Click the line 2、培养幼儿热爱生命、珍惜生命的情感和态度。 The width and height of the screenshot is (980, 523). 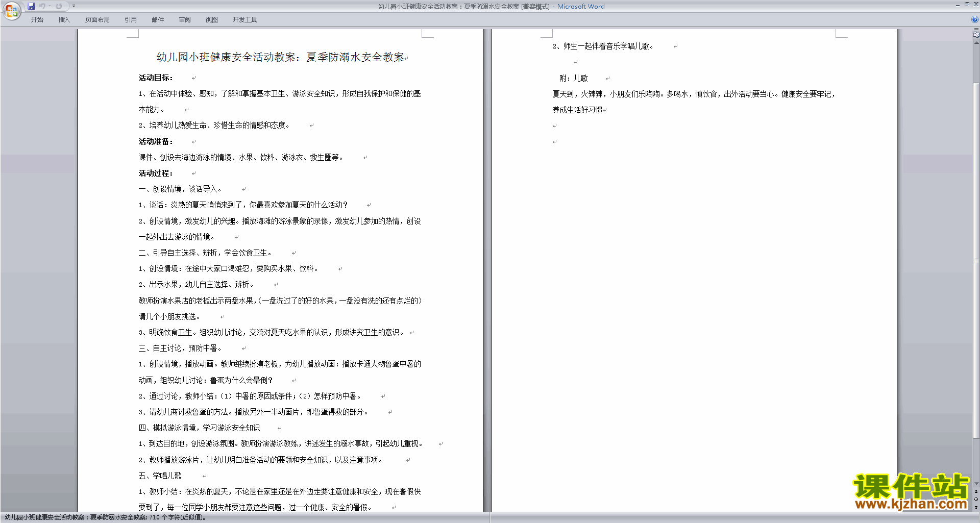[x=214, y=126]
